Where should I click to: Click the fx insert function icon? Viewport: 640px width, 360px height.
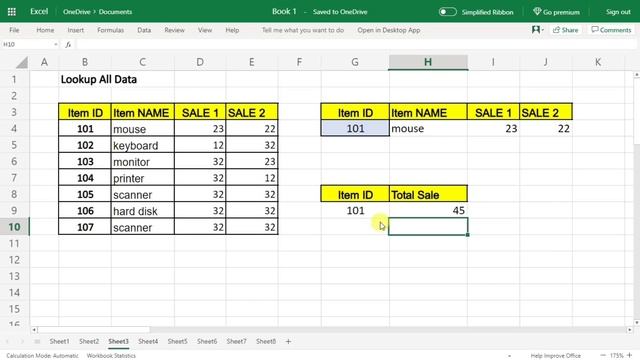tap(68, 44)
